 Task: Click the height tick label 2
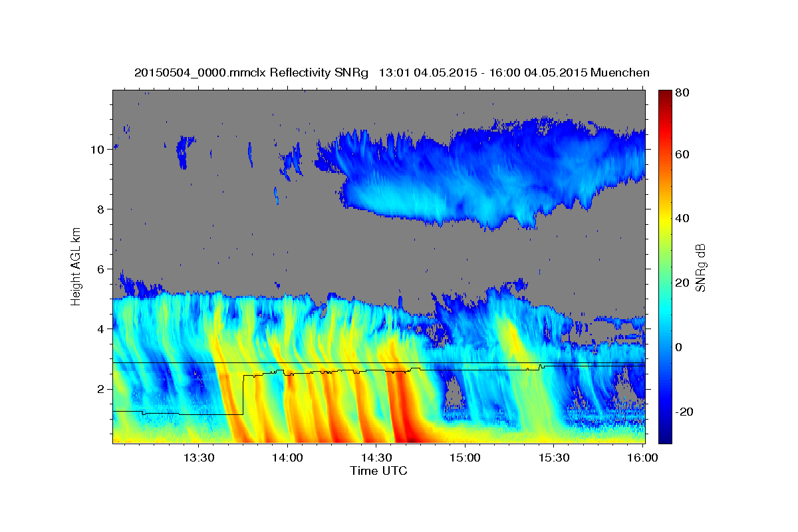[x=101, y=389]
